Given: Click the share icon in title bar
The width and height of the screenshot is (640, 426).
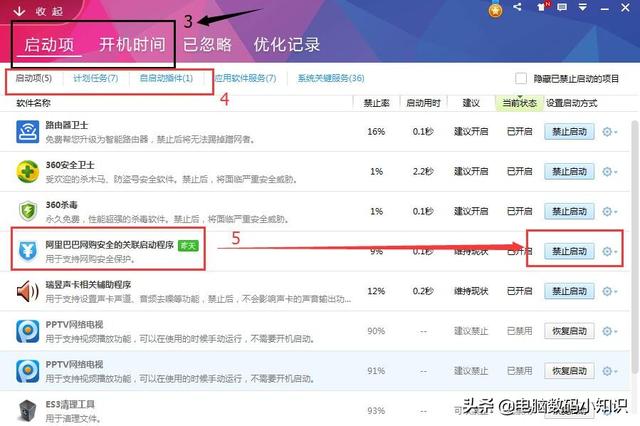Looking at the screenshot, I should tap(518, 7).
